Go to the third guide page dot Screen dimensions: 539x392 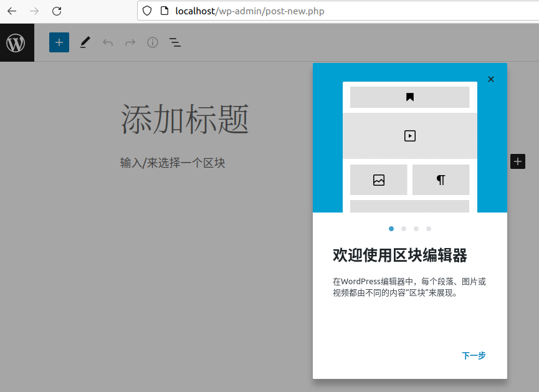click(416, 229)
